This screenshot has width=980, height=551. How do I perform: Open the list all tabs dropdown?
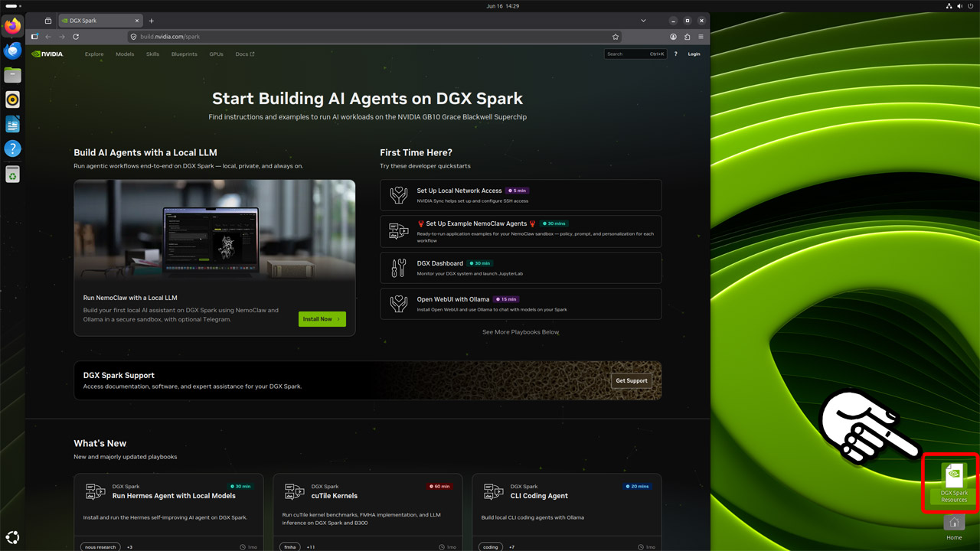point(643,21)
